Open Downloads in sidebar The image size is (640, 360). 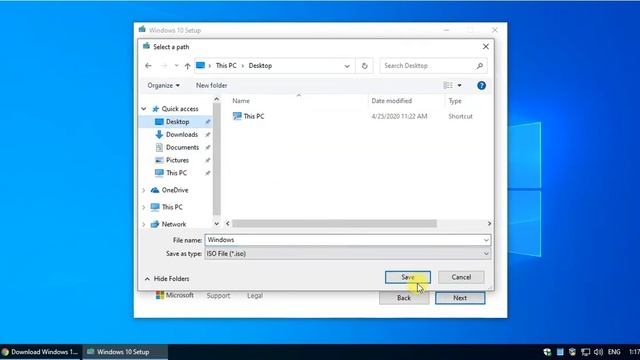click(x=182, y=135)
